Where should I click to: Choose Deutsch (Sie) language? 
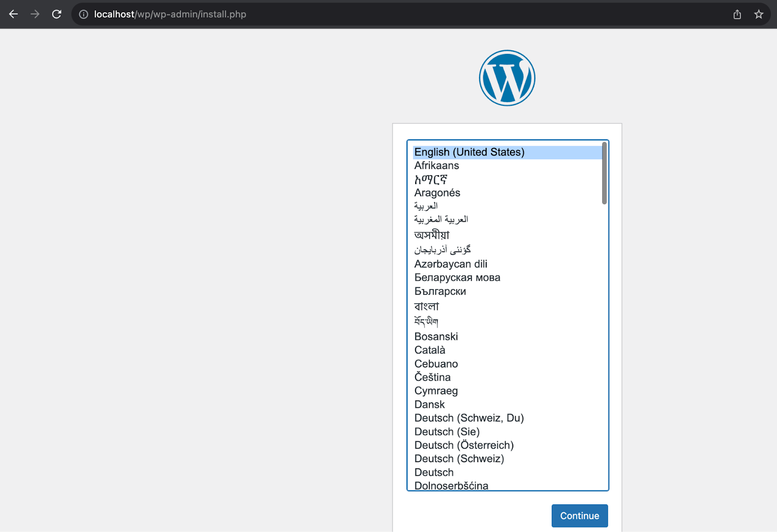point(507,432)
